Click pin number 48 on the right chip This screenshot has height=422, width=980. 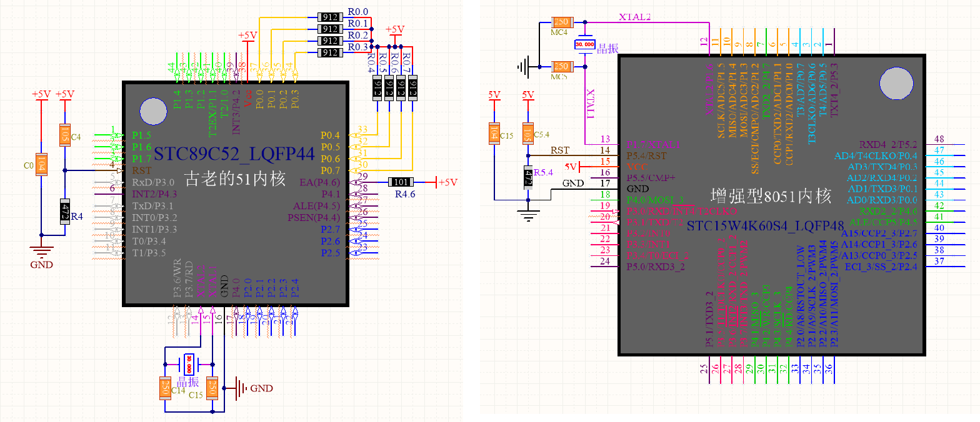coord(939,139)
